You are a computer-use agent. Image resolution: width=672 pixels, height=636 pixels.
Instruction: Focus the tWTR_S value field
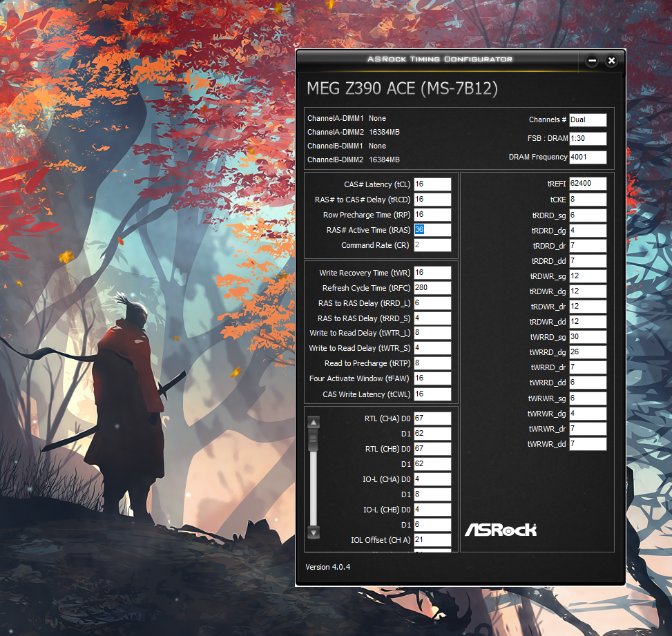(432, 348)
